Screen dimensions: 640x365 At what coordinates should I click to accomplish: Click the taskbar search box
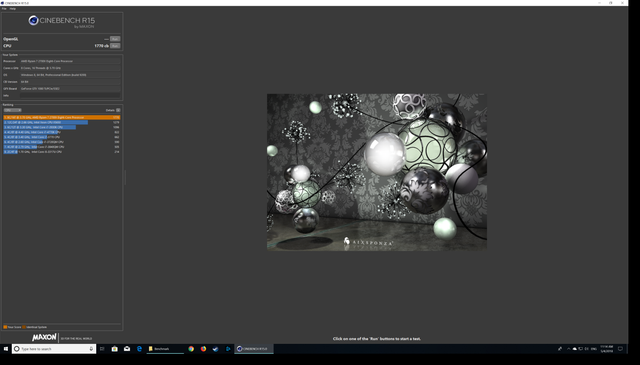54,349
